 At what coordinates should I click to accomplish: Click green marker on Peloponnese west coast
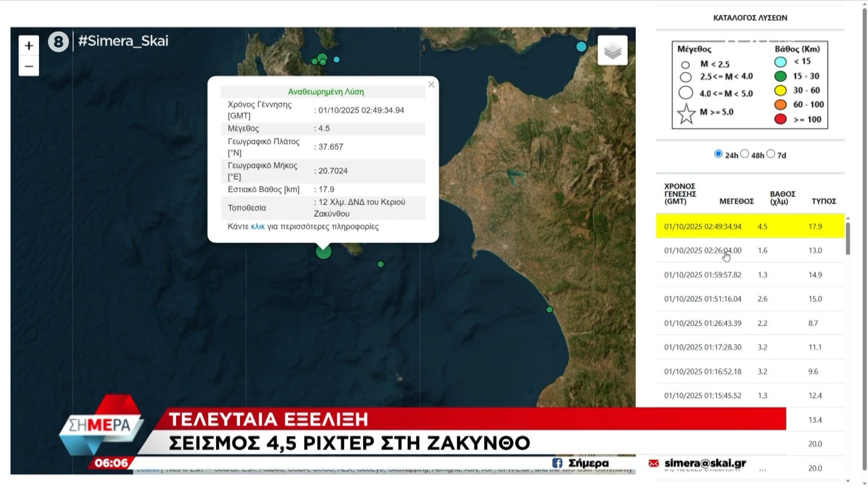(549, 310)
